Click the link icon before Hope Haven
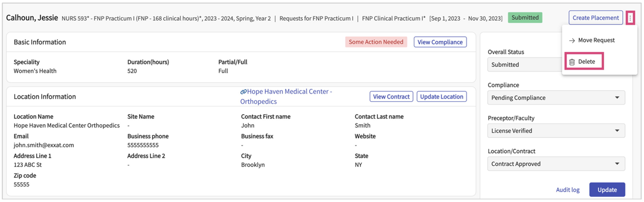Screen dimensions: 644x202 pos(243,92)
